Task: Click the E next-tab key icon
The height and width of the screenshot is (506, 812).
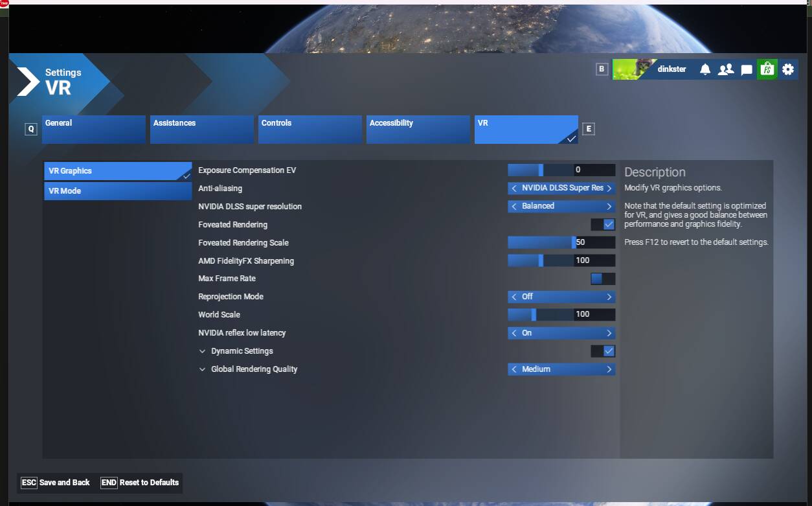Action: tap(588, 129)
